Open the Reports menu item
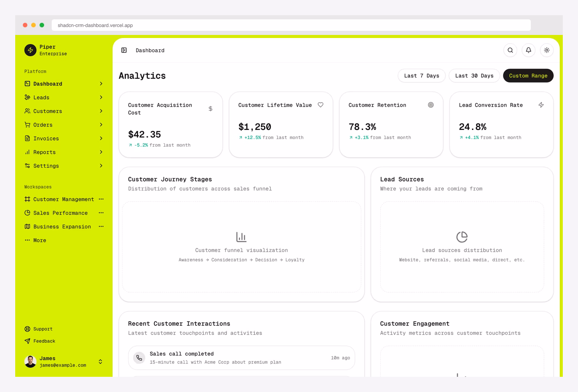 [x=64, y=152]
